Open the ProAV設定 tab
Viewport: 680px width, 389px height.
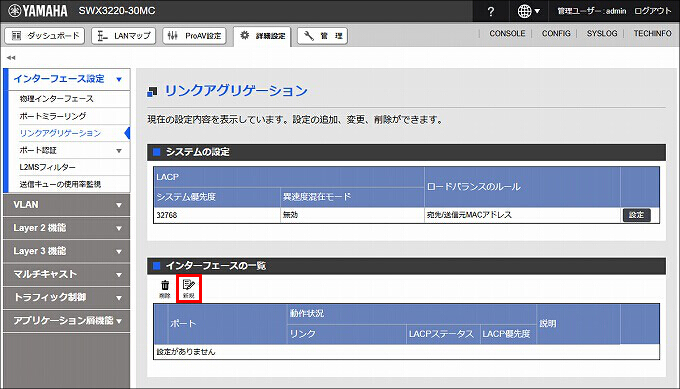pyautogui.click(x=194, y=36)
